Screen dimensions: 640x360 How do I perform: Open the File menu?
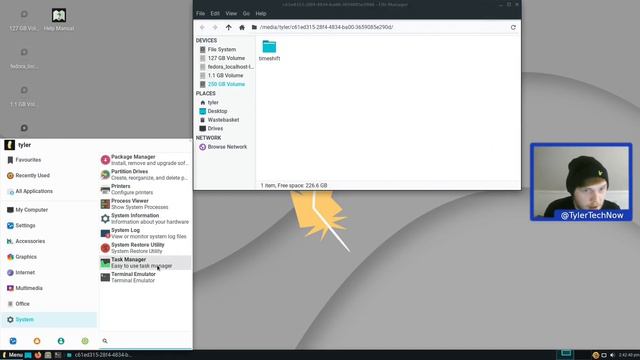point(200,13)
